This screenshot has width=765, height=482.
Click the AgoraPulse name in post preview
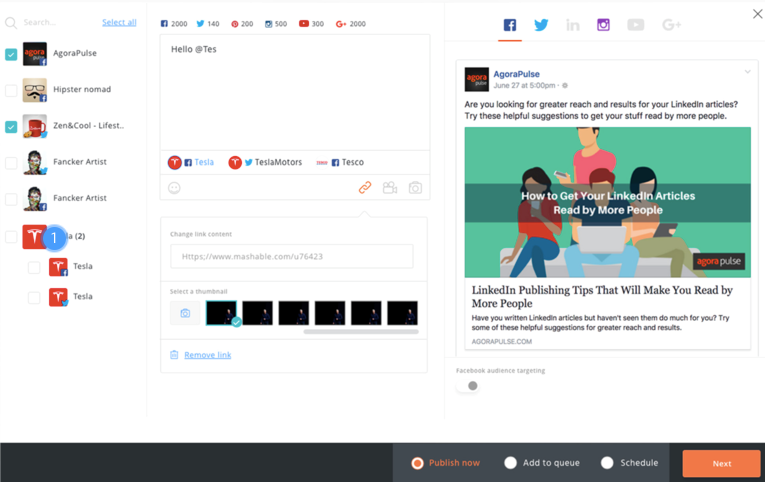(x=516, y=74)
